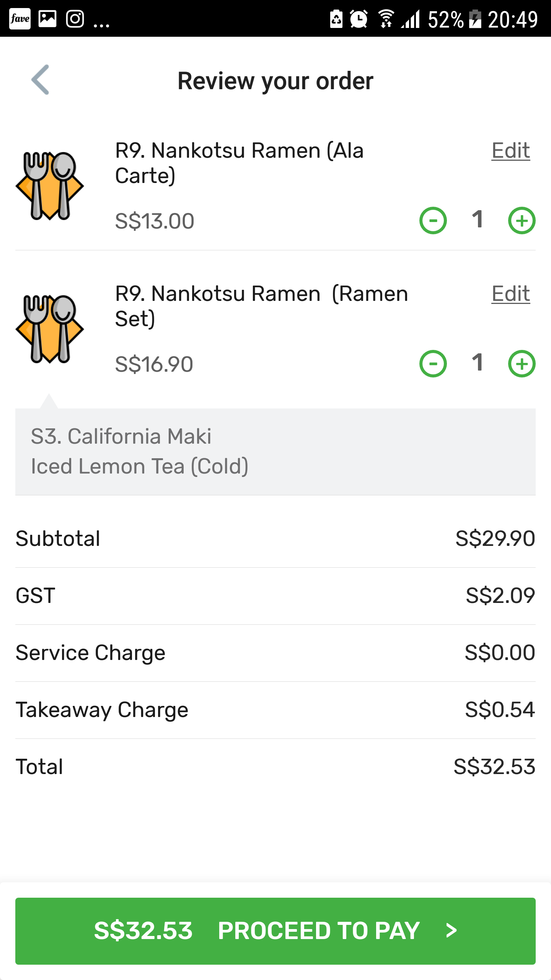This screenshot has width=551, height=980.
Task: Tap the R9 Nankotsu Ramen Set title
Action: pyautogui.click(x=262, y=306)
